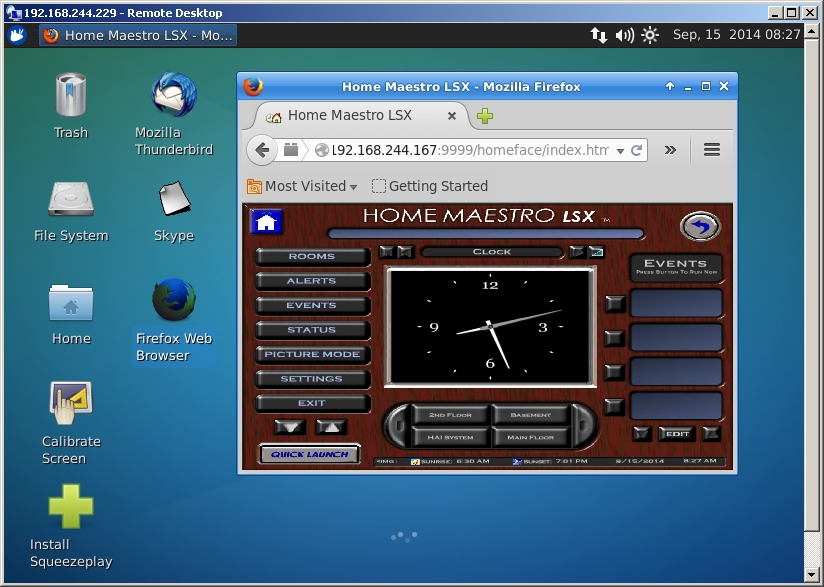Open the Trash desktop icon

coord(71,106)
